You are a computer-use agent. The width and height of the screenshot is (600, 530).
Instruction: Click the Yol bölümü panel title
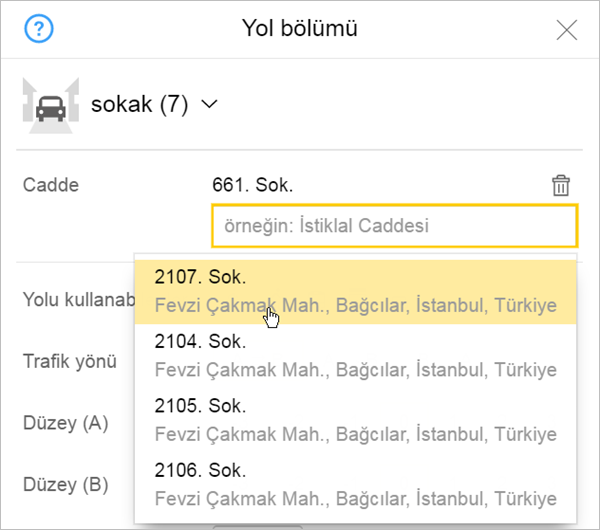pyautogui.click(x=300, y=28)
